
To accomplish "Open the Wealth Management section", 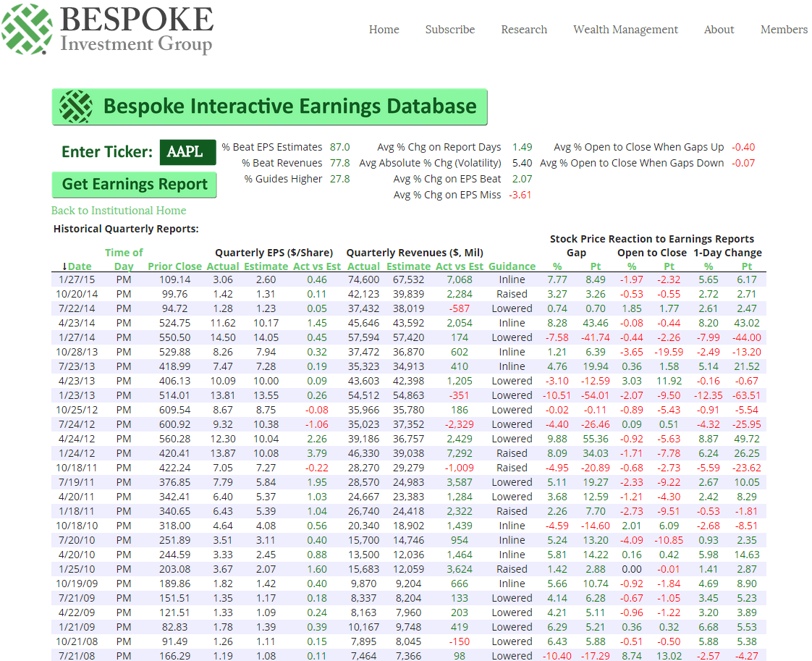I will [x=625, y=30].
